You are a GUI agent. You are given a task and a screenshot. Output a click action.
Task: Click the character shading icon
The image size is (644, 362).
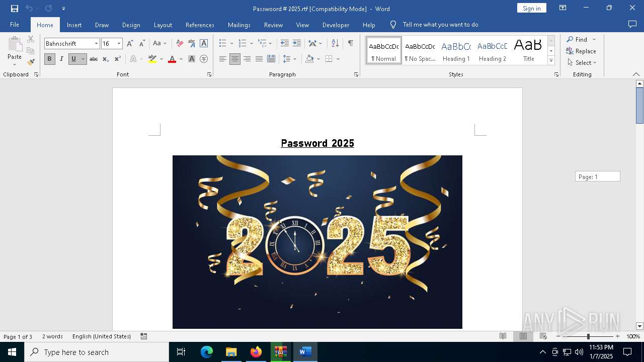[192, 59]
